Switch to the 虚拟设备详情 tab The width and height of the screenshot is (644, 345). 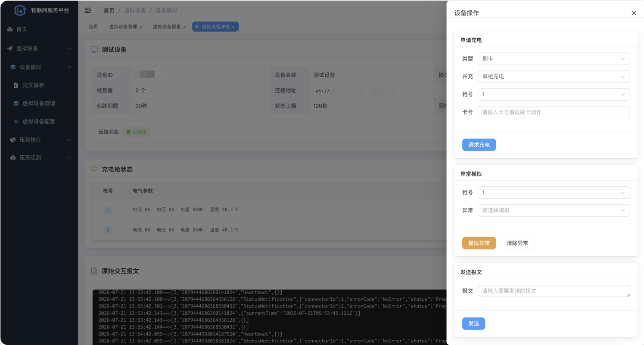click(215, 27)
